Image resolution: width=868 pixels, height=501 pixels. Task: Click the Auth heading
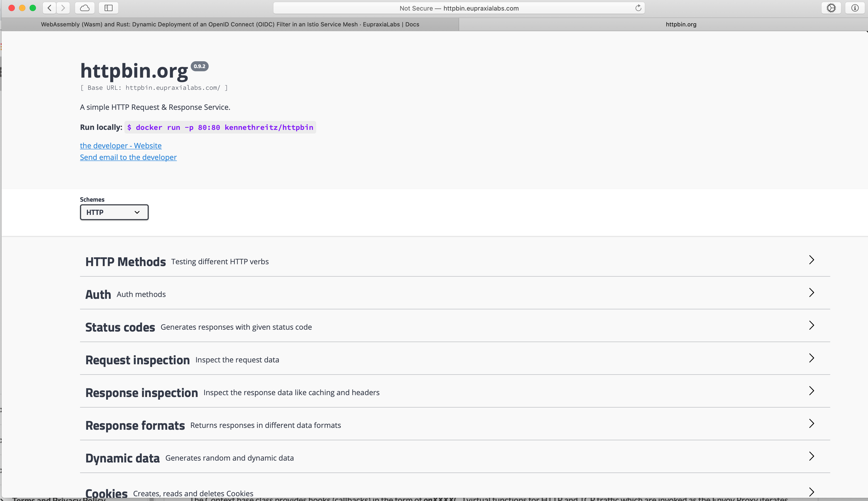pos(98,295)
